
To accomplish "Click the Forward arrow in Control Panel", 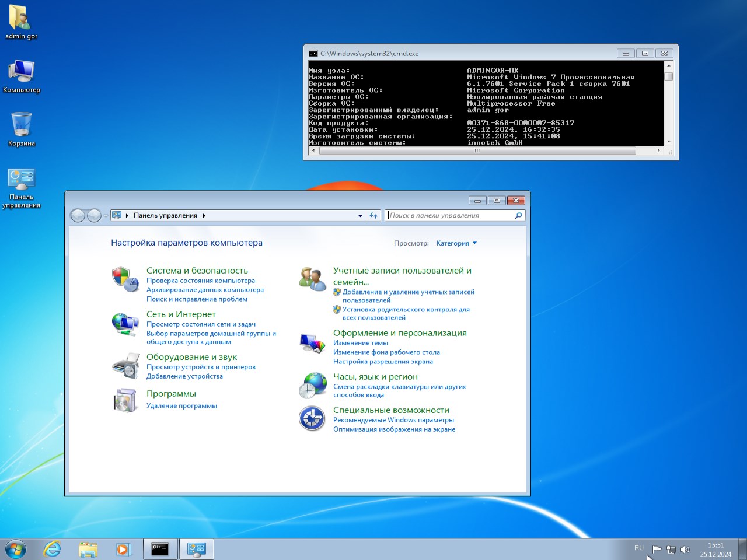I will click(x=94, y=216).
